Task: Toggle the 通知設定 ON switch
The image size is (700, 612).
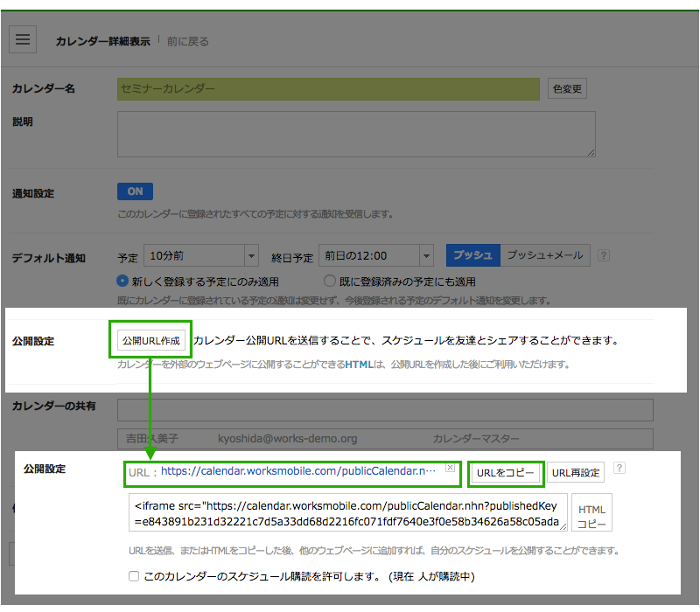Action: tap(135, 191)
